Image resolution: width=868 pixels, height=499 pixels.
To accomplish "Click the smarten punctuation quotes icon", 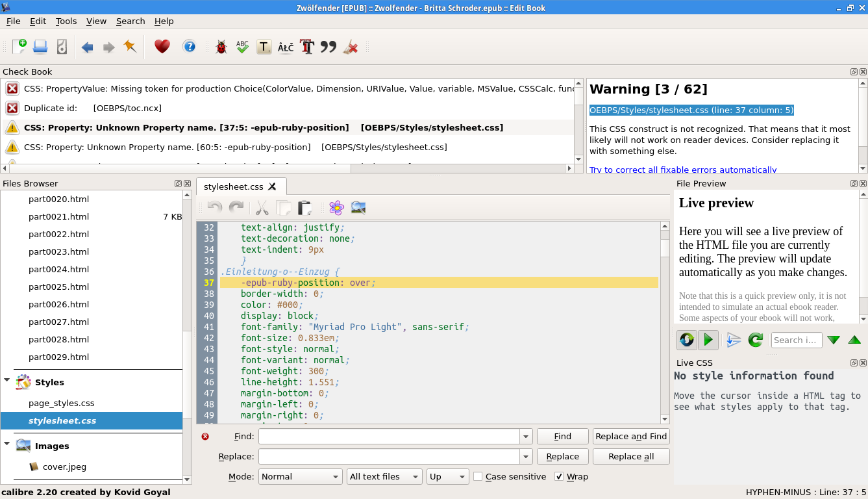I will point(329,47).
